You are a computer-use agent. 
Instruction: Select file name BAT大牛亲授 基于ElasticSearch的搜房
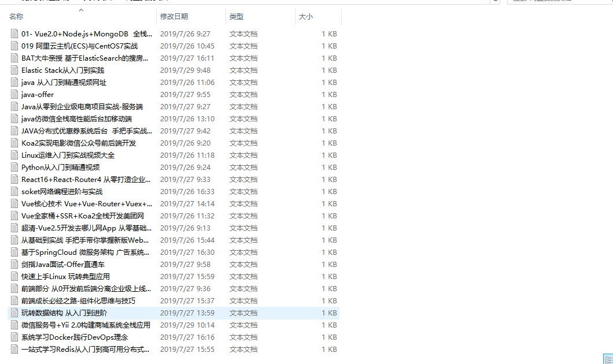pyautogui.click(x=85, y=58)
